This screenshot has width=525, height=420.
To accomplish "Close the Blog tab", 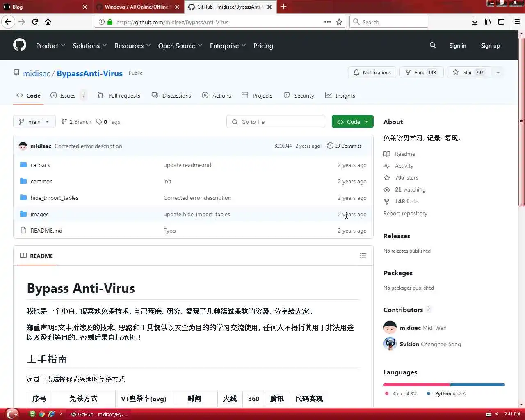I will tap(85, 7).
